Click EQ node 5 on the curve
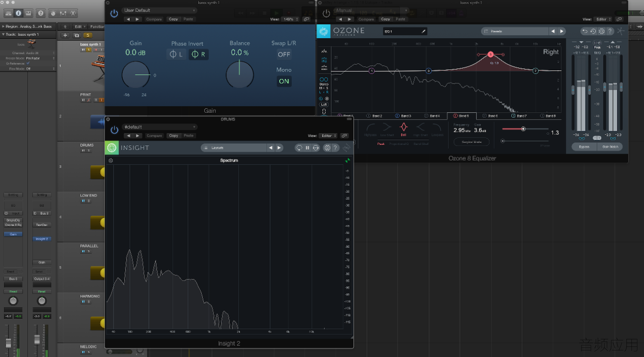644x357 pixels. [x=491, y=54]
